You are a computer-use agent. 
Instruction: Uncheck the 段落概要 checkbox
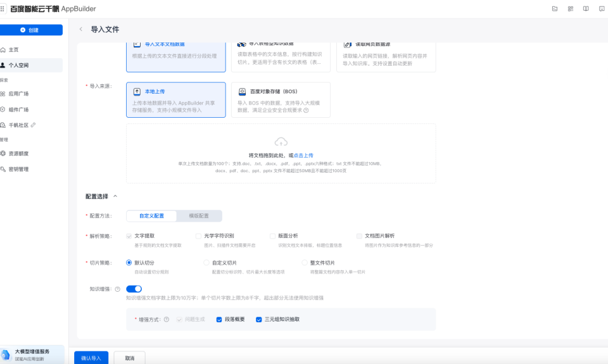click(219, 320)
